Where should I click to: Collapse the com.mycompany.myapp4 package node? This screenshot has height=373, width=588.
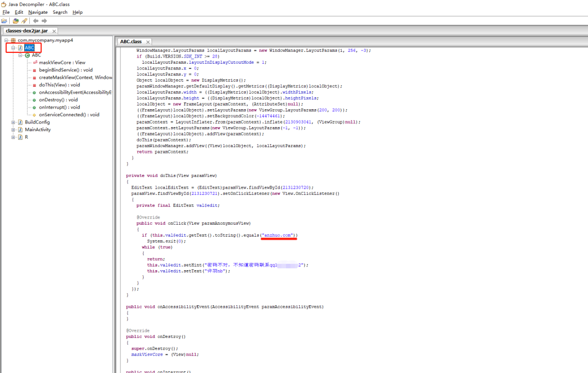point(6,40)
